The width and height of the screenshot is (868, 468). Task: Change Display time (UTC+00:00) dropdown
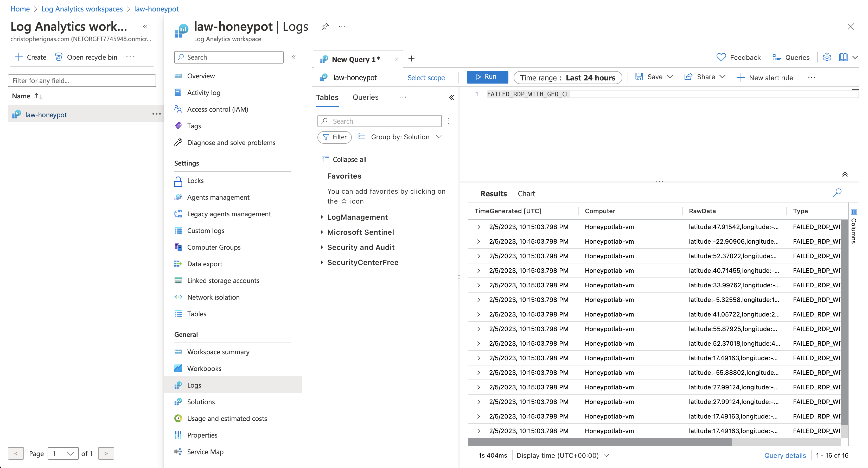(x=563, y=456)
